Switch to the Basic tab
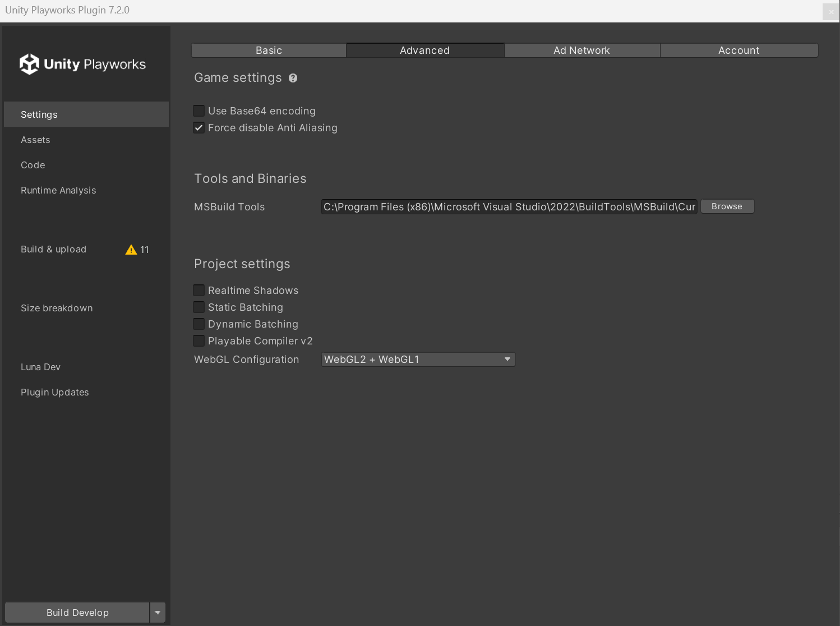840x626 pixels. pyautogui.click(x=269, y=50)
